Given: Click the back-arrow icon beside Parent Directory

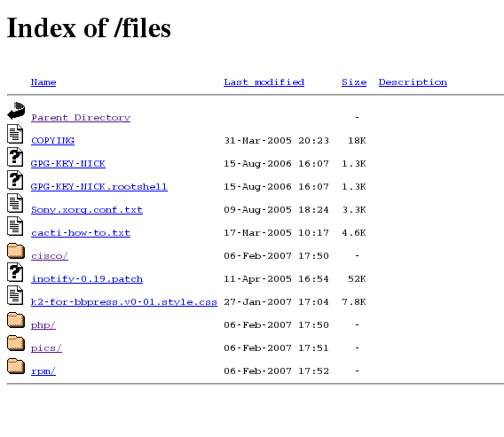Looking at the screenshot, I should [16, 111].
